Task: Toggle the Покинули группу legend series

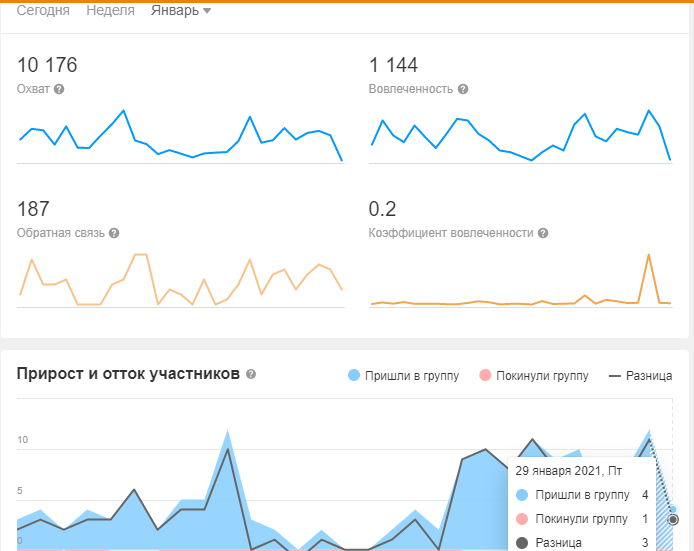Action: (x=534, y=376)
